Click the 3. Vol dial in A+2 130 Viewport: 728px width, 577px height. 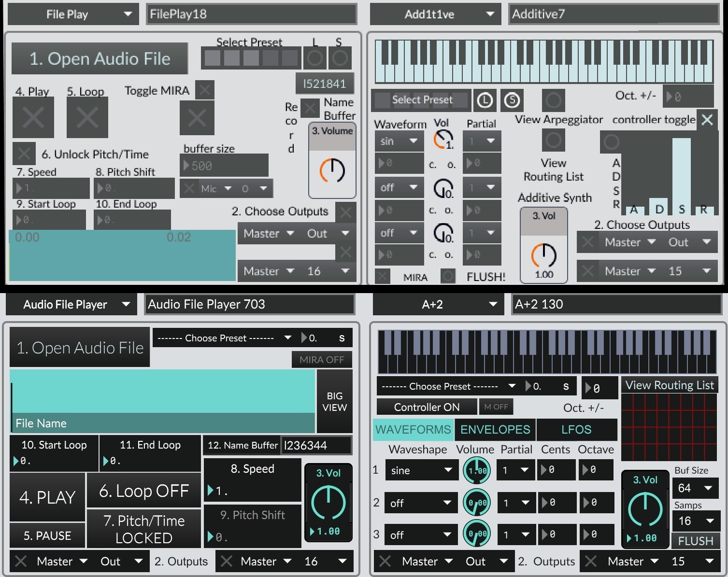pyautogui.click(x=645, y=509)
